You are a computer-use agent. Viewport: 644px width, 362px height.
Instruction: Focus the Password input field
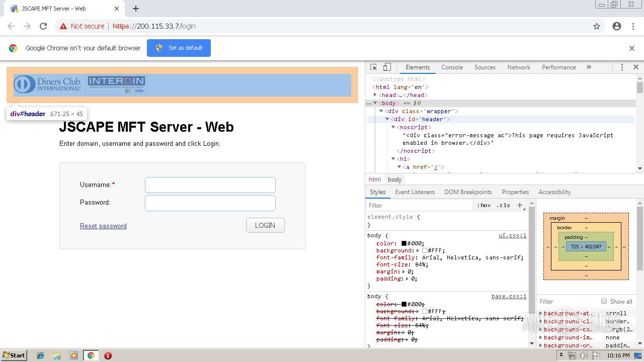210,203
